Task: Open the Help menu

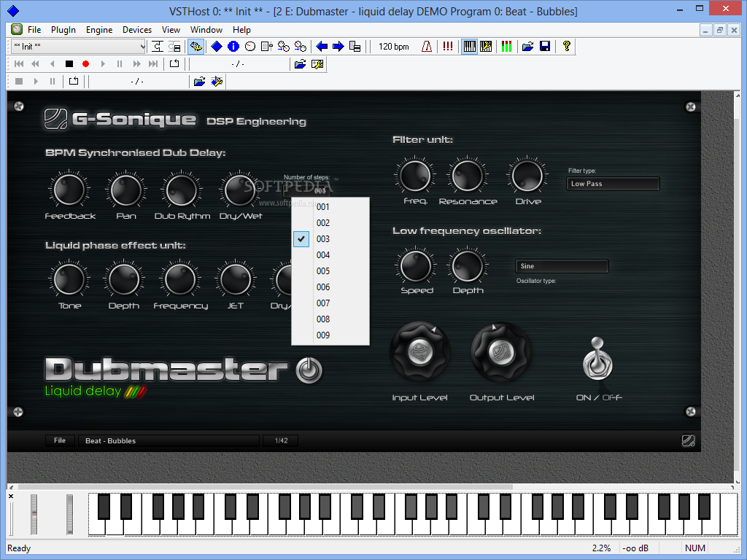Action: 241,29
